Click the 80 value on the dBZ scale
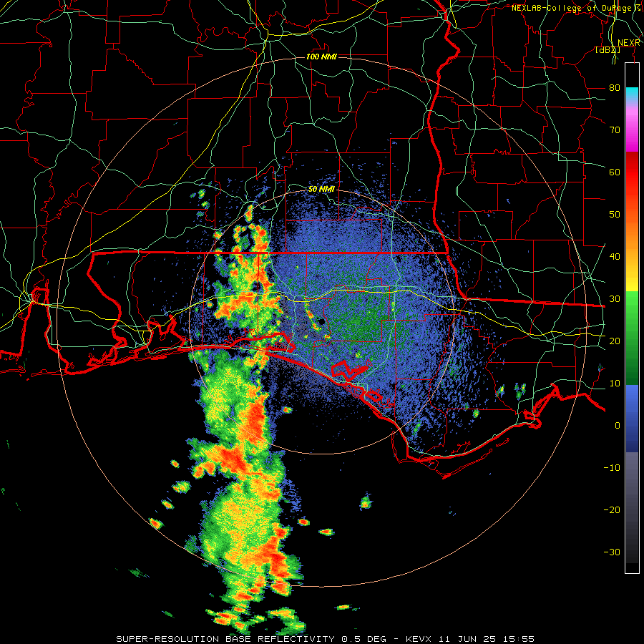 [x=615, y=87]
